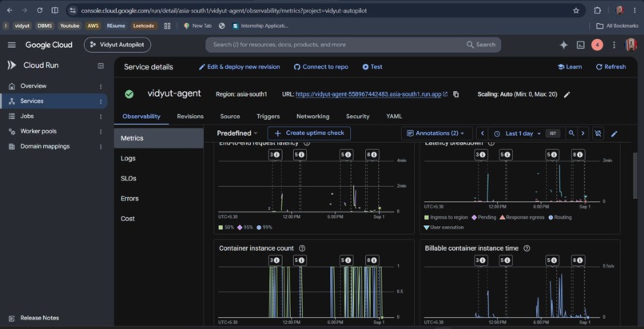Image resolution: width=644 pixels, height=329 pixels.
Task: Collapse the Cloud Run side panel icon
Action: pos(101,65)
